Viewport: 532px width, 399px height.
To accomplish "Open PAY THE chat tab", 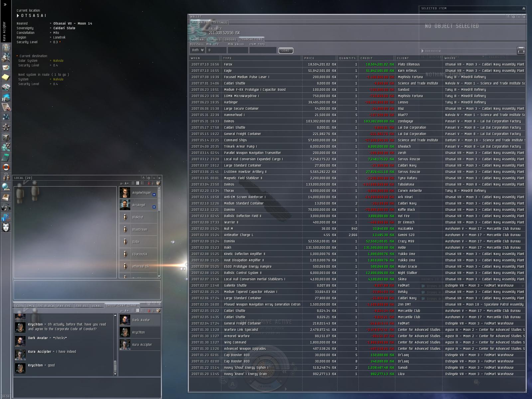I will (x=64, y=306).
